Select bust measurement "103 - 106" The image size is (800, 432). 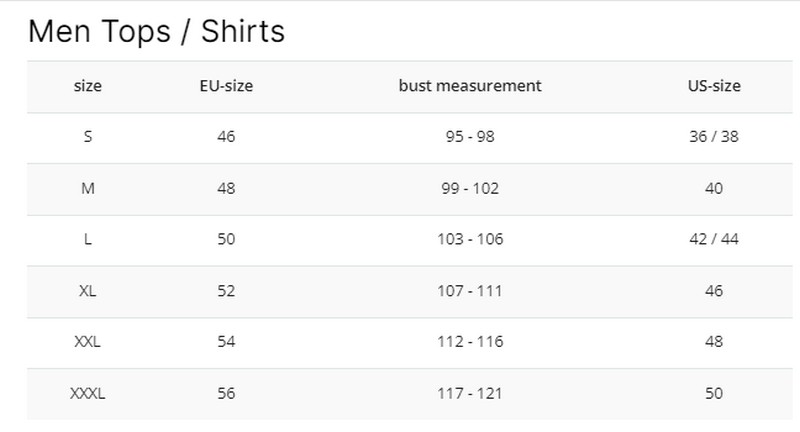pyautogui.click(x=469, y=239)
